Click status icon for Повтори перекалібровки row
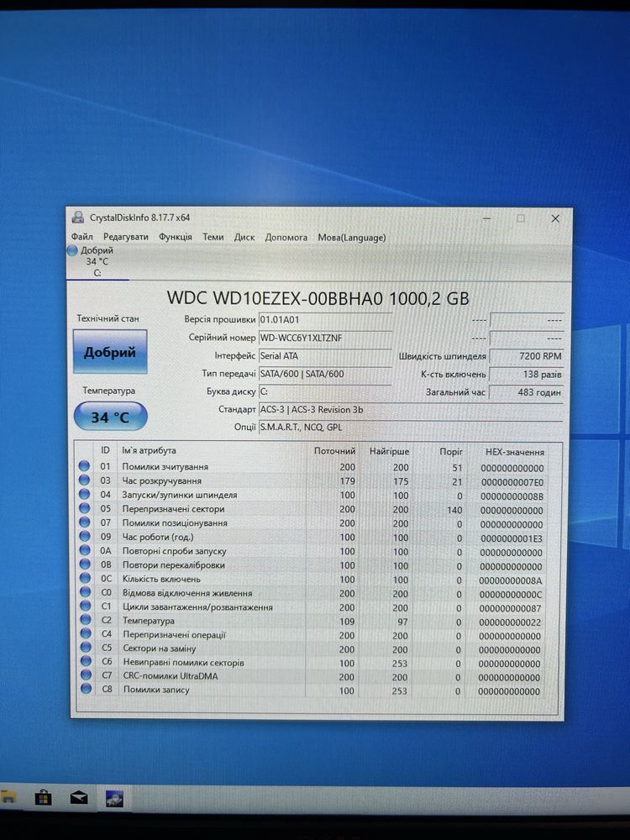 85,564
